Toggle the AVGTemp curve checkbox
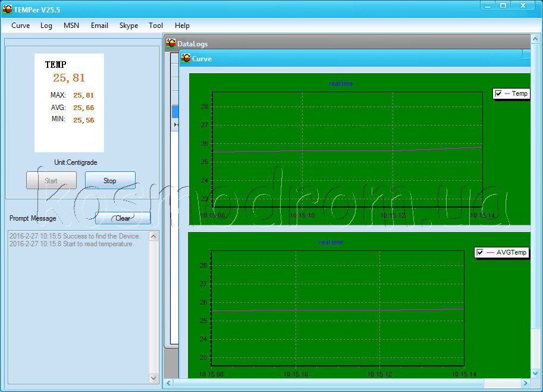This screenshot has width=543, height=392. [480, 253]
